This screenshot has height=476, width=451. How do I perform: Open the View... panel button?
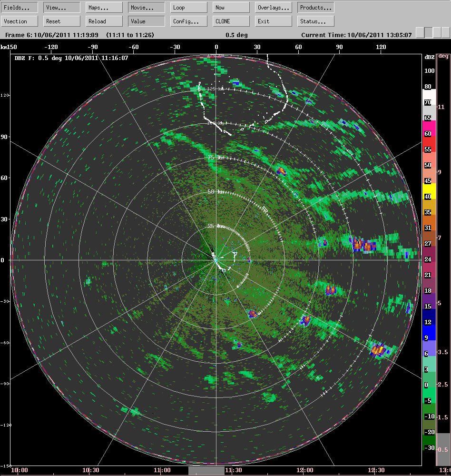[x=62, y=8]
